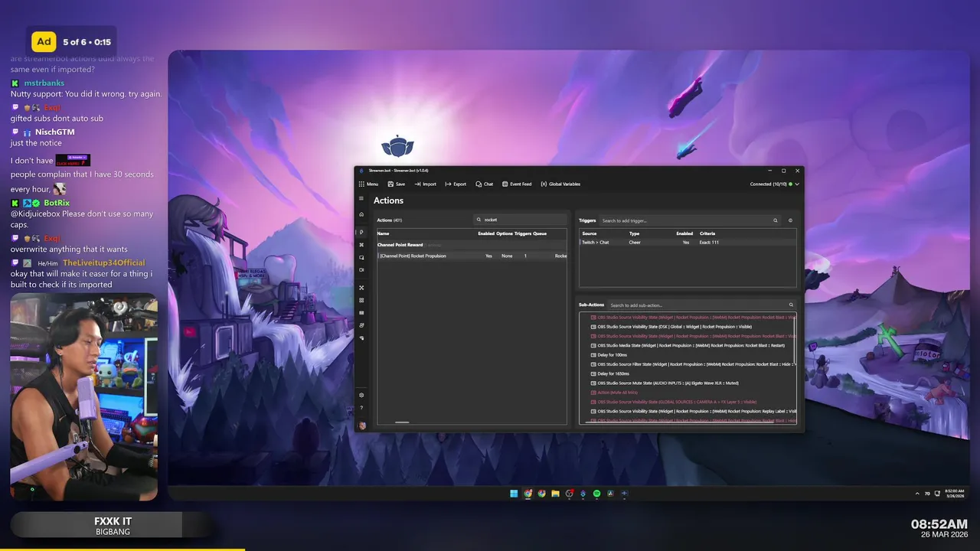Sort Actions list by Name column
The width and height of the screenshot is (980, 551).
(383, 233)
